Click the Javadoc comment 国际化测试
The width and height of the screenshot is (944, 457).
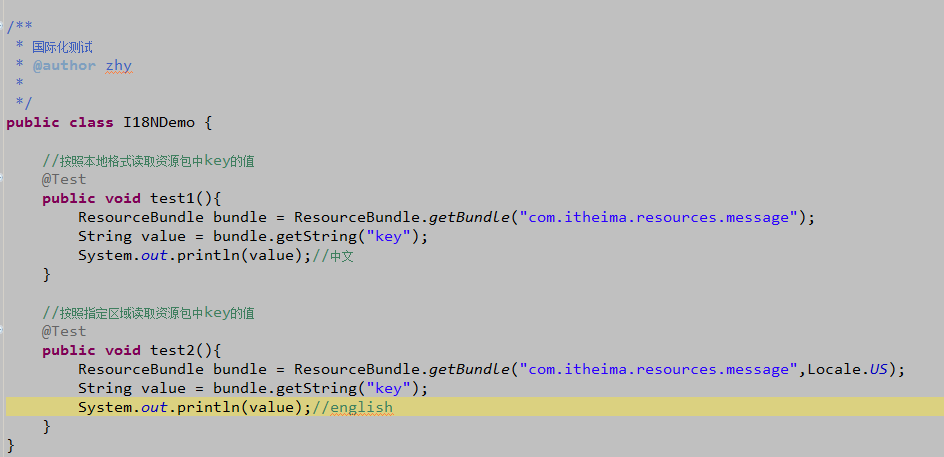63,47
